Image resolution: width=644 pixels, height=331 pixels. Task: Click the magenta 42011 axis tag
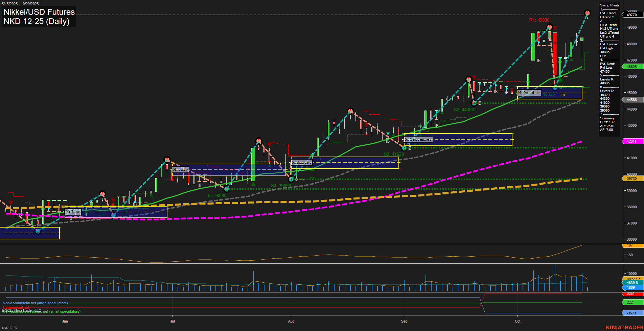(x=632, y=141)
